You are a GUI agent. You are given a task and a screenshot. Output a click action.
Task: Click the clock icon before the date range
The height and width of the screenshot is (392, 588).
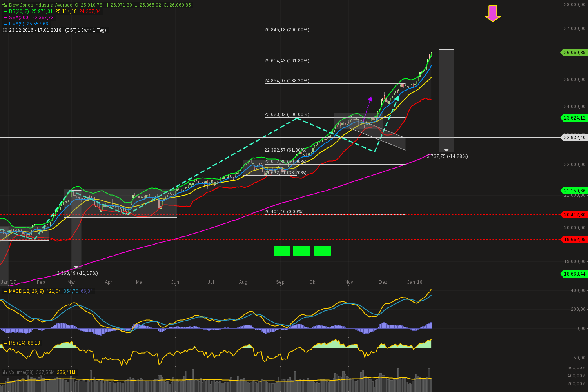(x=4, y=30)
